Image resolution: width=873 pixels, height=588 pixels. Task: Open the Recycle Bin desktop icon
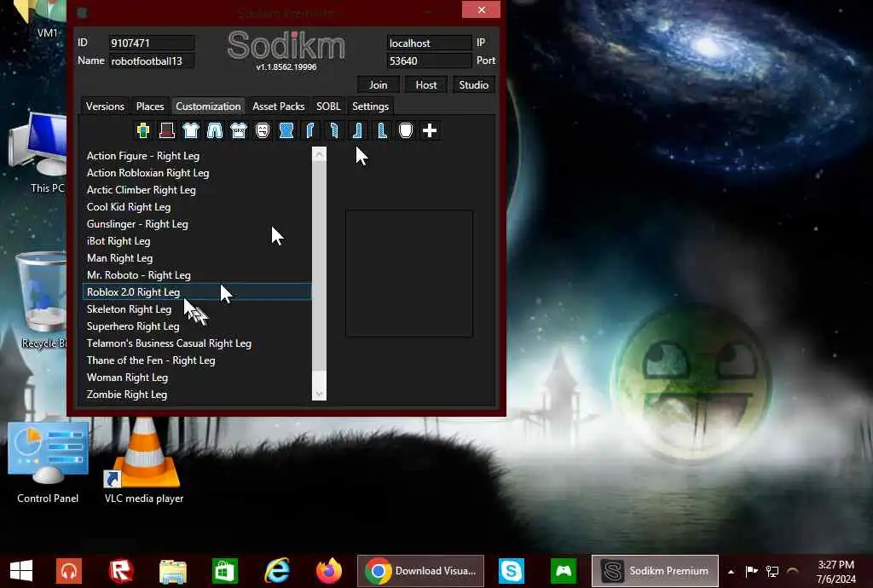43,301
